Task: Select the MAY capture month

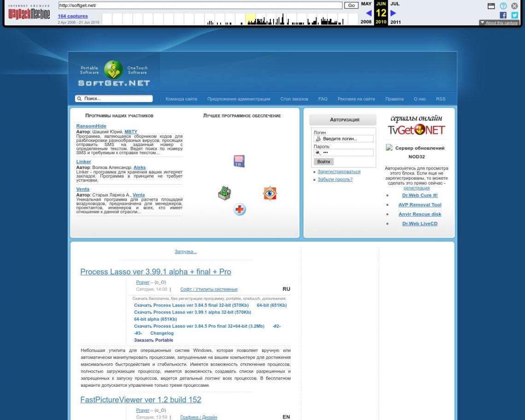Action: (366, 4)
